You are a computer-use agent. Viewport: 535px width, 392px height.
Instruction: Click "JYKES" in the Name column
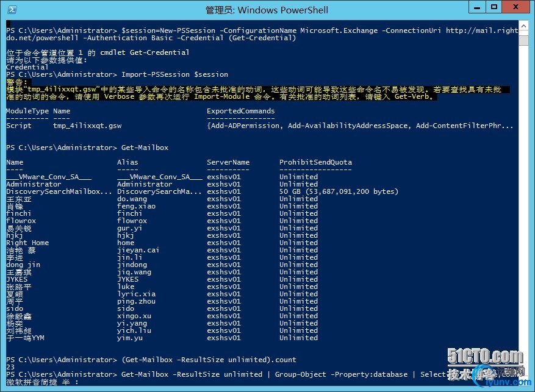point(16,279)
